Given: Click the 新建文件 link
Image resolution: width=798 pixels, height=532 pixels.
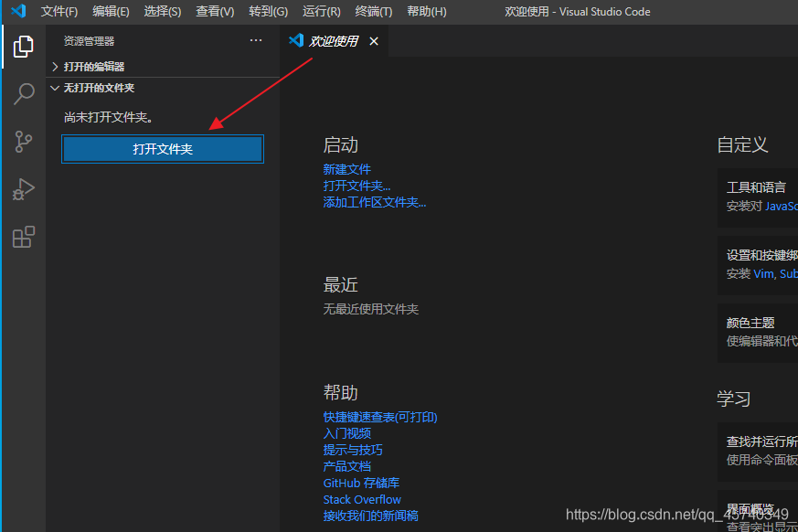Looking at the screenshot, I should click(346, 169).
